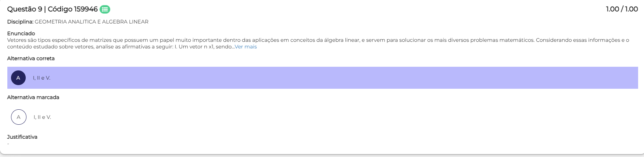Select the outlined A circle under Alternativa marcada
The height and width of the screenshot is (157, 644).
point(19,117)
